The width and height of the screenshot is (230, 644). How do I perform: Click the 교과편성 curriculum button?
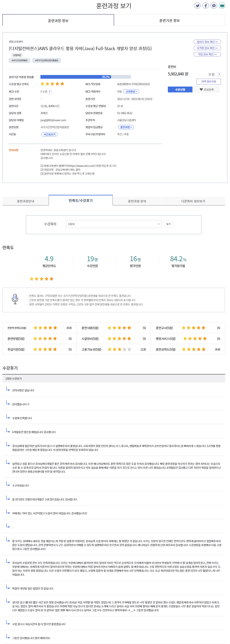point(131,91)
